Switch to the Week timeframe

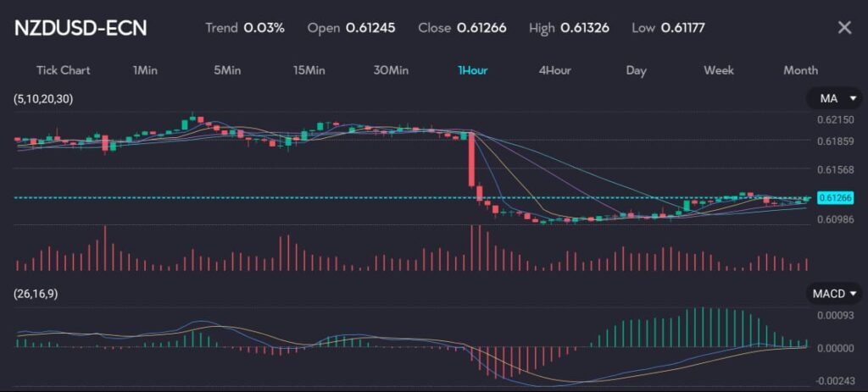(x=719, y=70)
